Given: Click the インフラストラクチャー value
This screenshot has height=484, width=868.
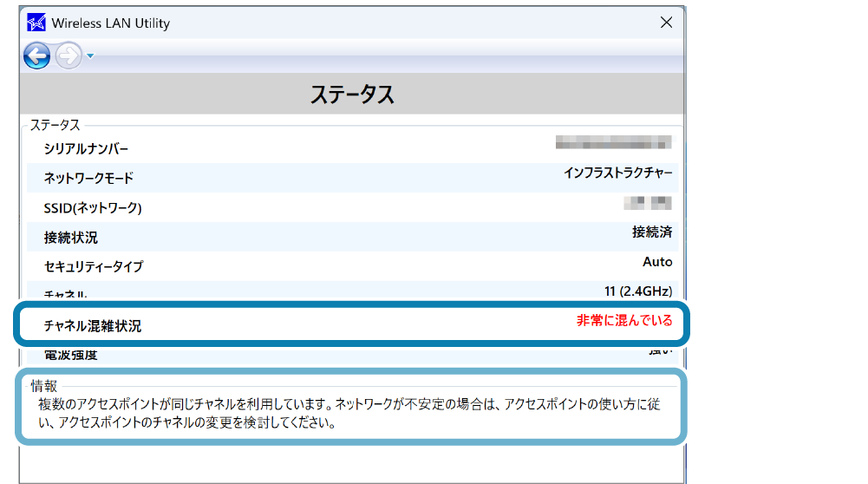Looking at the screenshot, I should pos(617,173).
